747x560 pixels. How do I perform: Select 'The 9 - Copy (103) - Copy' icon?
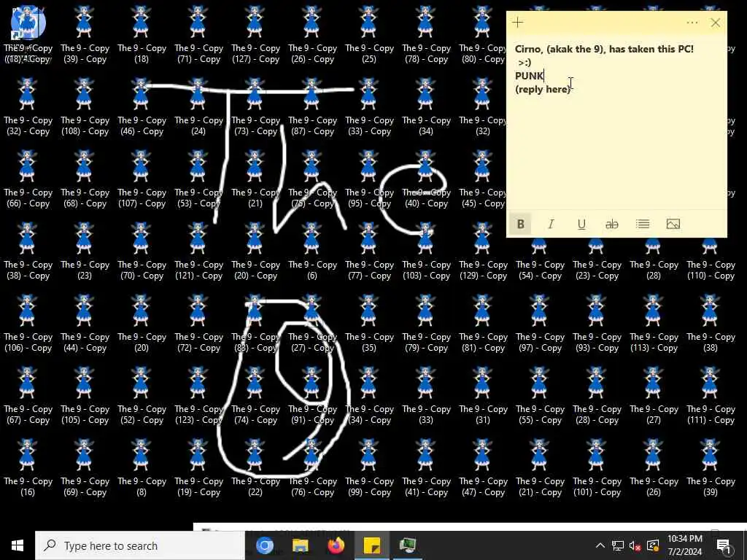426,251
